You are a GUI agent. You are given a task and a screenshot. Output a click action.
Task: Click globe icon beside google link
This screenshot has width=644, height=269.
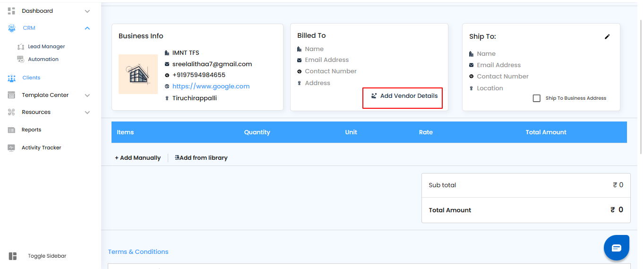pos(167,87)
